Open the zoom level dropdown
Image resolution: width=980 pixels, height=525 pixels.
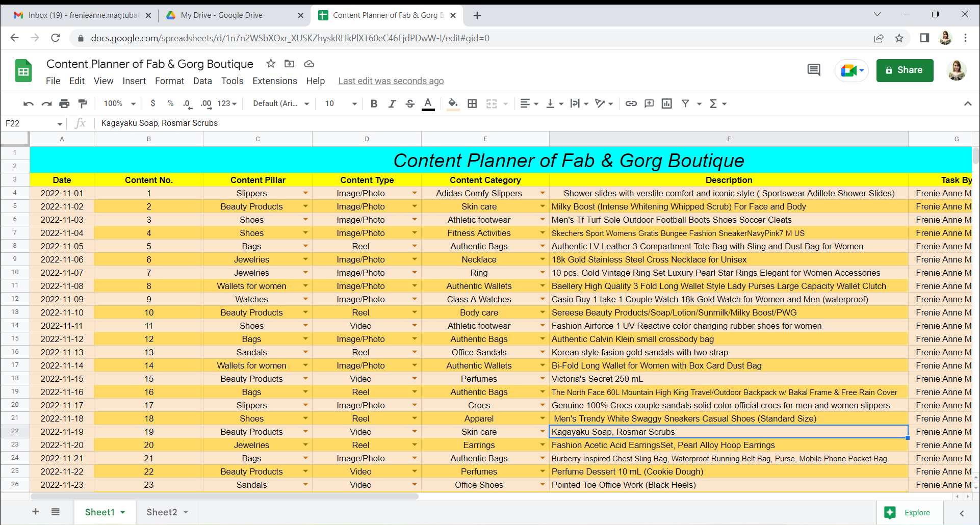[x=120, y=103]
